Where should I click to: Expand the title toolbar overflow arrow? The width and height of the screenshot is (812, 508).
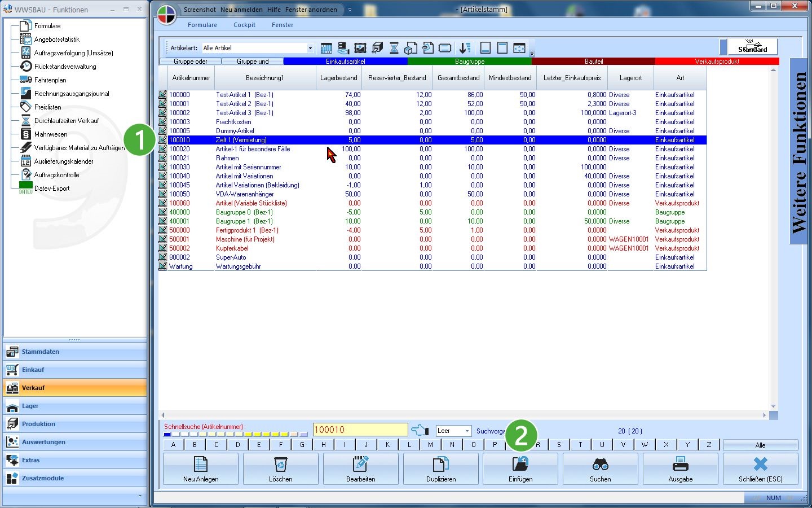[x=350, y=10]
